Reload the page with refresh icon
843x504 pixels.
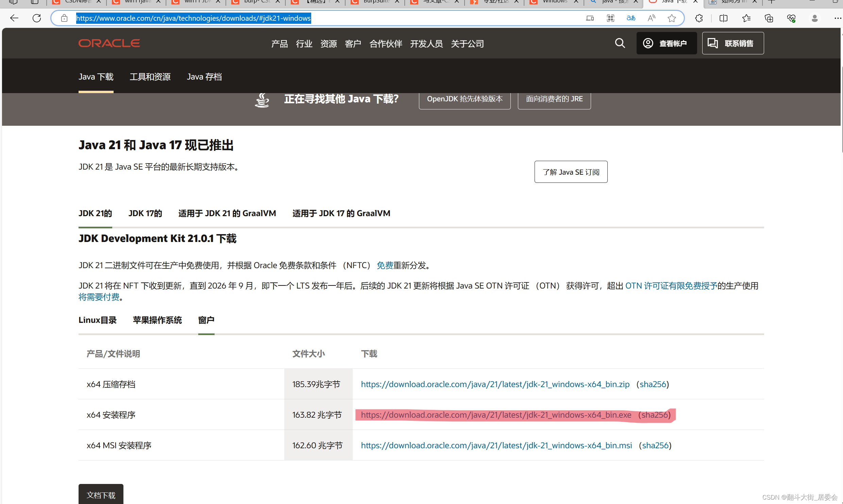click(x=37, y=18)
